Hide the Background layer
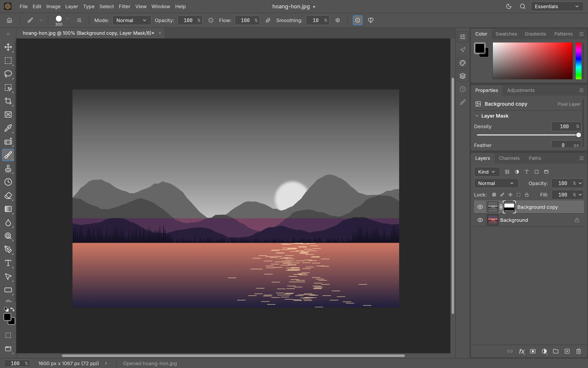The width and height of the screenshot is (588, 368). [x=480, y=220]
